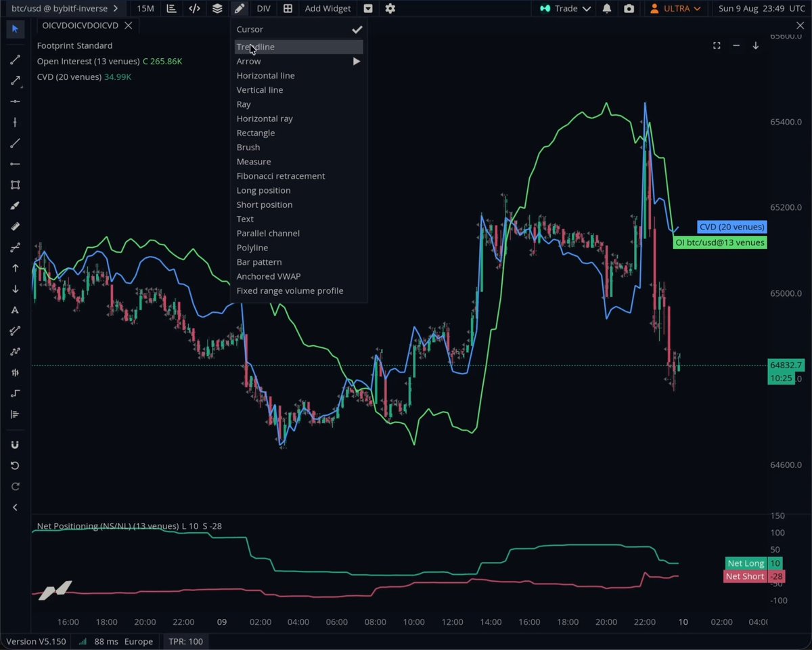Open the chart type icon in top toolbar
Screen dimensions: 812x650
coord(172,9)
